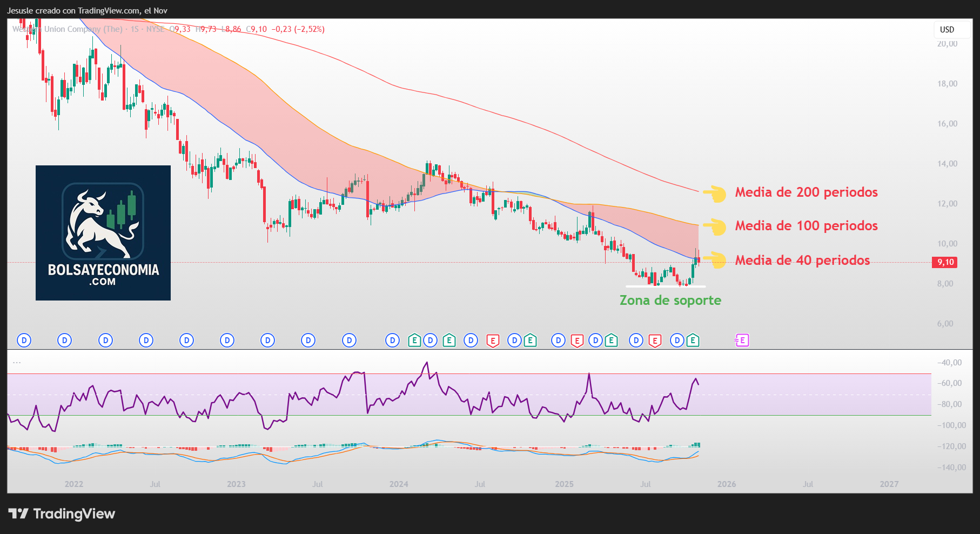Click the BOLSAYECONOMIA.COM logo image
Image resolution: width=980 pixels, height=534 pixels.
103,233
